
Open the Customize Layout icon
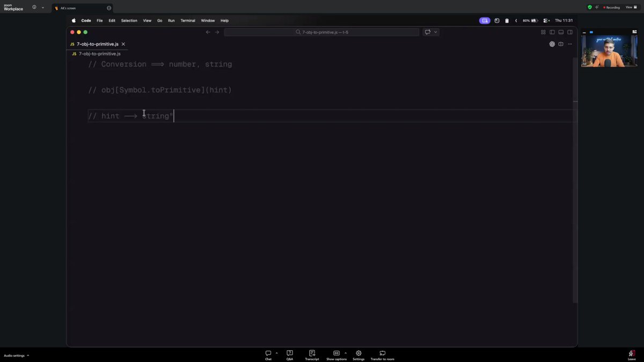pyautogui.click(x=543, y=32)
